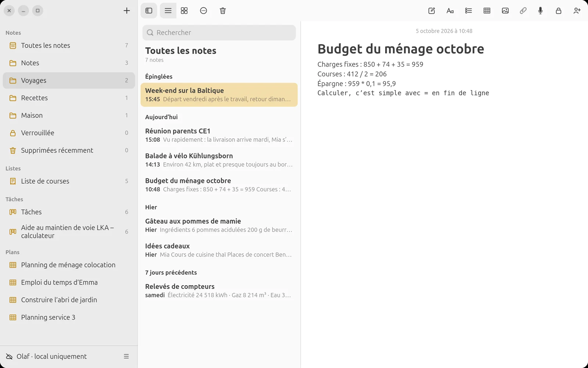Insert a checklist into the note
This screenshot has height=368, width=588.
tap(469, 11)
